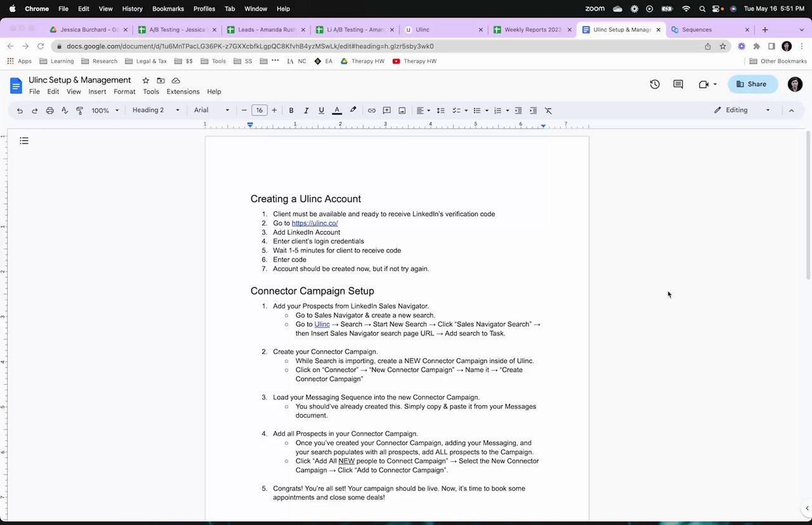
Task: Open the text color picker
Action: [337, 110]
